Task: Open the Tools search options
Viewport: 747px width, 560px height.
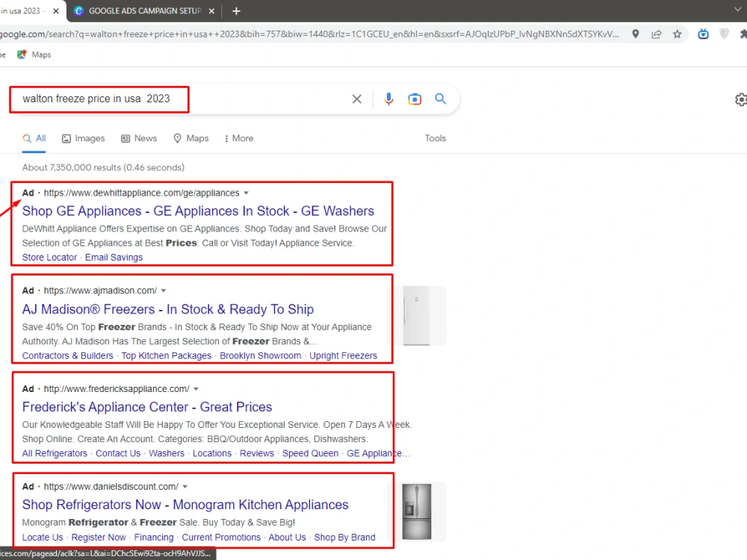Action: [436, 139]
